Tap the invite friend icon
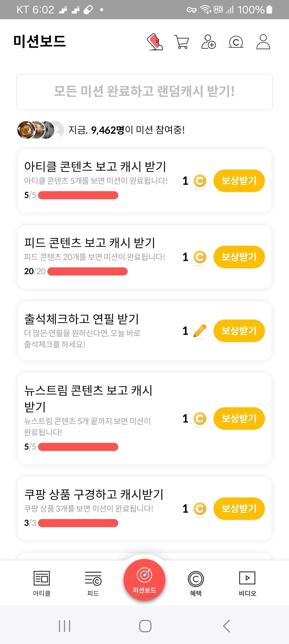Screen dimensions: 289x644 coord(209,42)
